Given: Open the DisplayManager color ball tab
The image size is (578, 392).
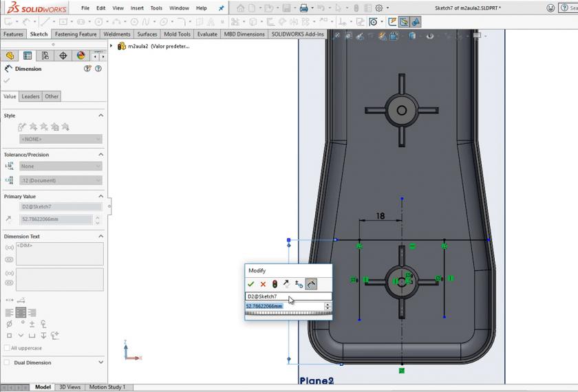Looking at the screenshot, I should click(81, 56).
